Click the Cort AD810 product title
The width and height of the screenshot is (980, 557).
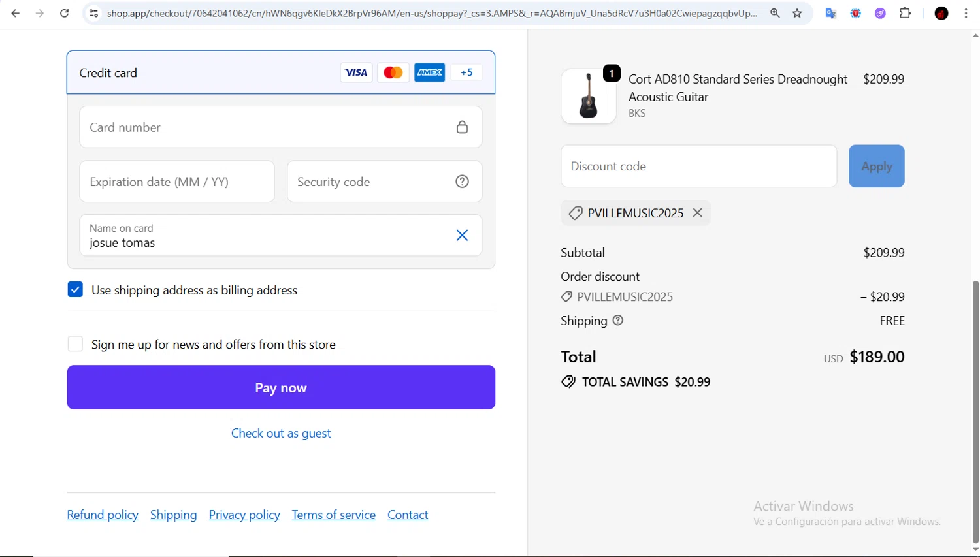point(738,88)
